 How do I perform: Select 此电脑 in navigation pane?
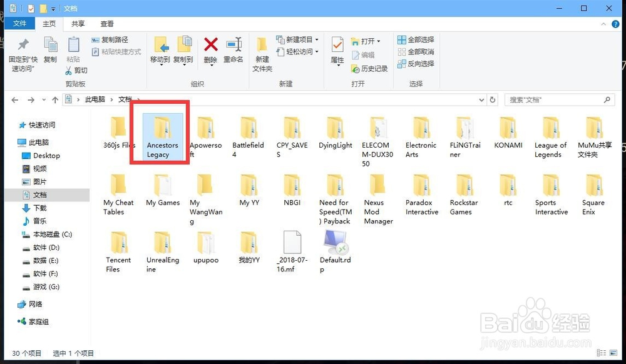point(34,143)
